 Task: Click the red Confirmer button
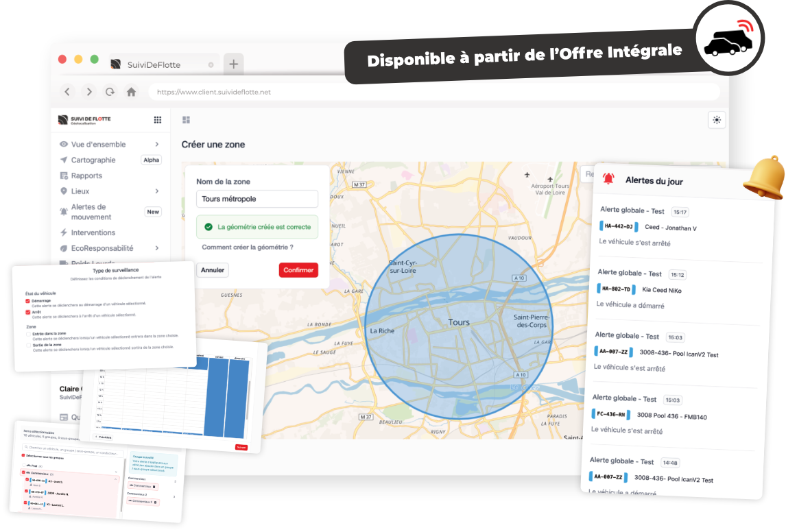click(x=298, y=270)
